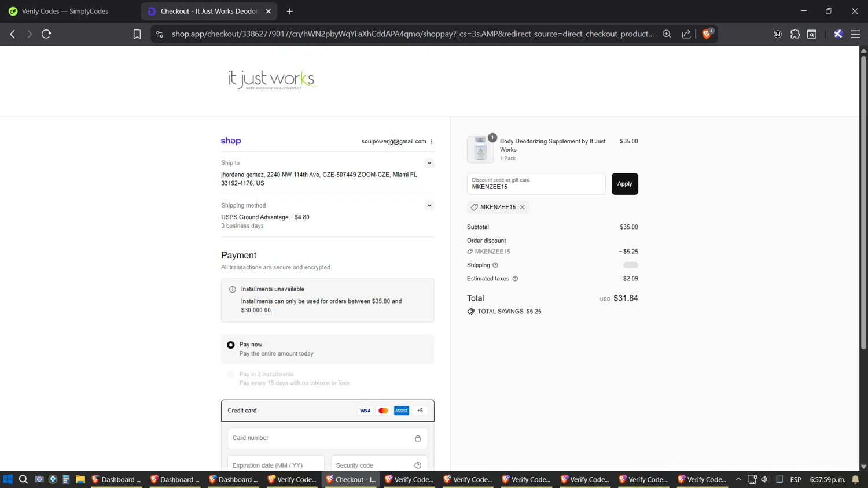This screenshot has height=488, width=868.
Task: Open site information icon beside the URL
Action: (160, 34)
